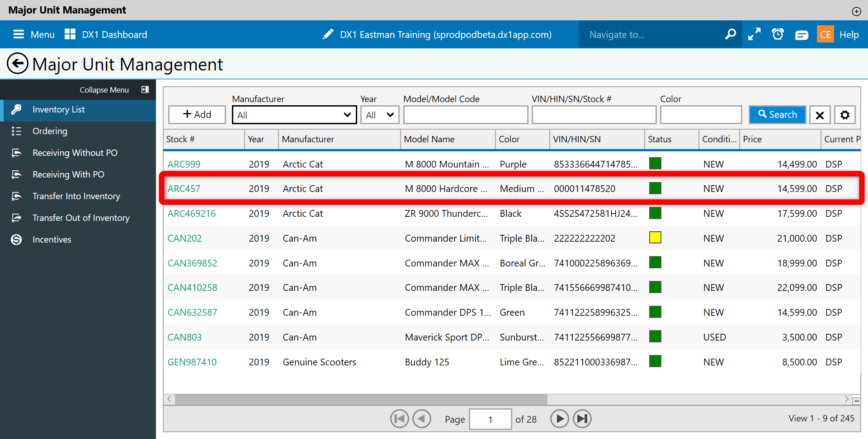Sort by Model Name column header
868x439 pixels.
448,139
